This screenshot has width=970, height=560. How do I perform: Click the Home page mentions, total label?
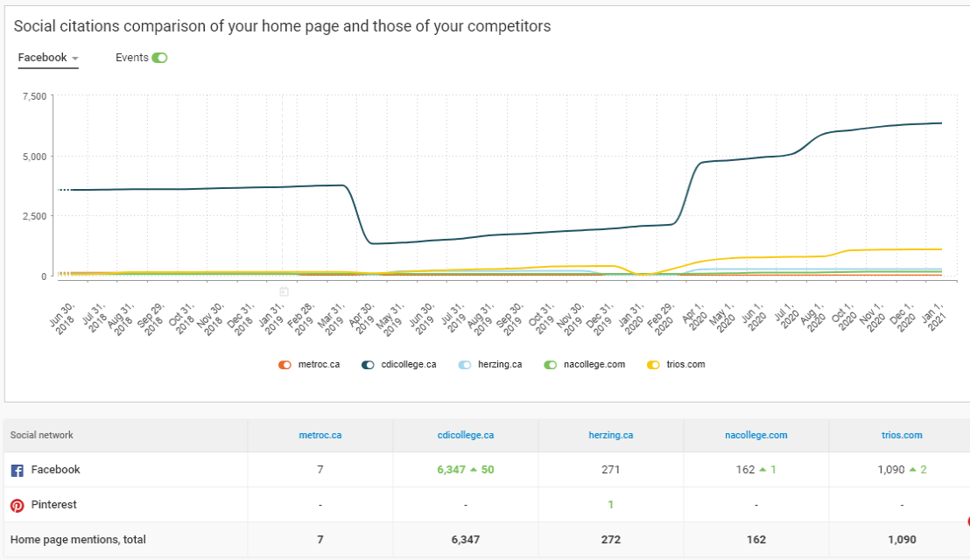click(78, 540)
